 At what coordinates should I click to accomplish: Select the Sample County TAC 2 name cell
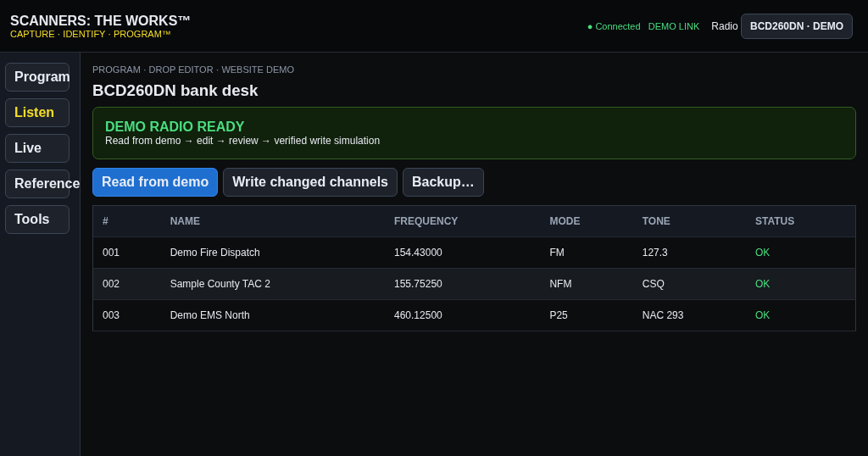point(220,284)
